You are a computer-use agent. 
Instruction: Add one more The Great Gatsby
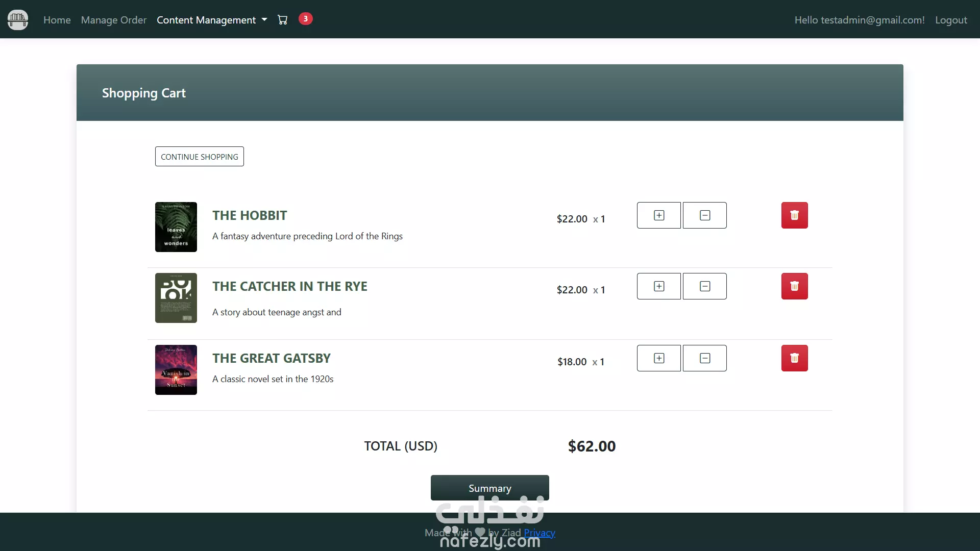point(658,358)
